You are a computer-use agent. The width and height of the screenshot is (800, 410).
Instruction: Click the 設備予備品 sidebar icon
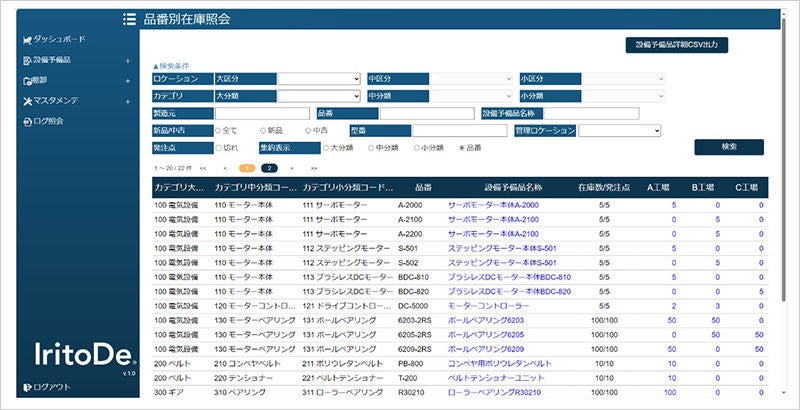[x=26, y=60]
